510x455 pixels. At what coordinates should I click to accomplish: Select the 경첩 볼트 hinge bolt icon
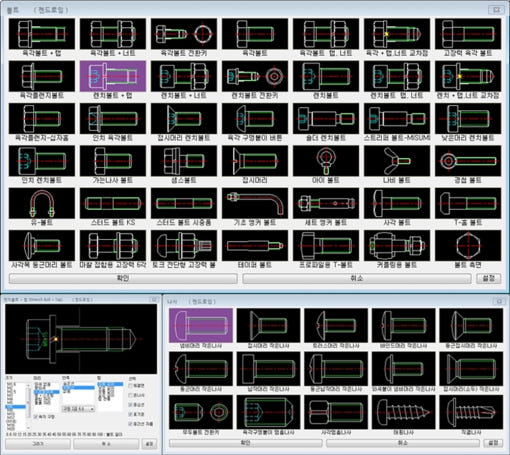tap(468, 161)
